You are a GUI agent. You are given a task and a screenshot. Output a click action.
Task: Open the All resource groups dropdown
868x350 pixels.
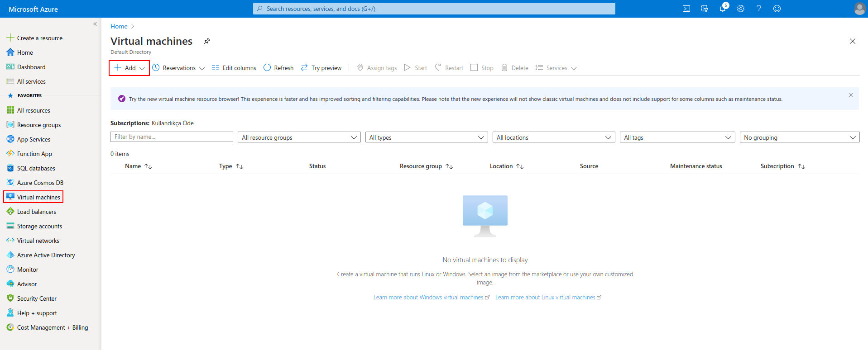point(299,137)
